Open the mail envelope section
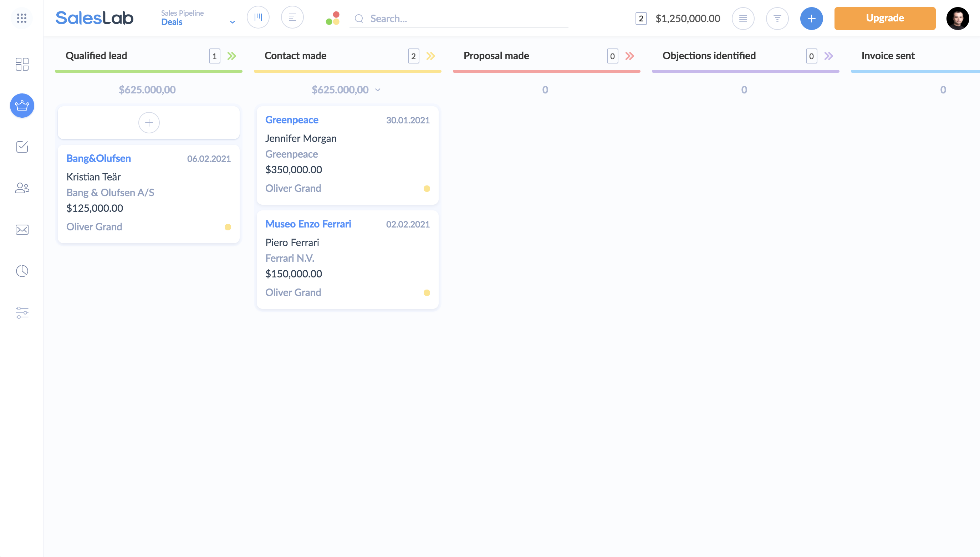Image resolution: width=980 pixels, height=557 pixels. [x=22, y=230]
